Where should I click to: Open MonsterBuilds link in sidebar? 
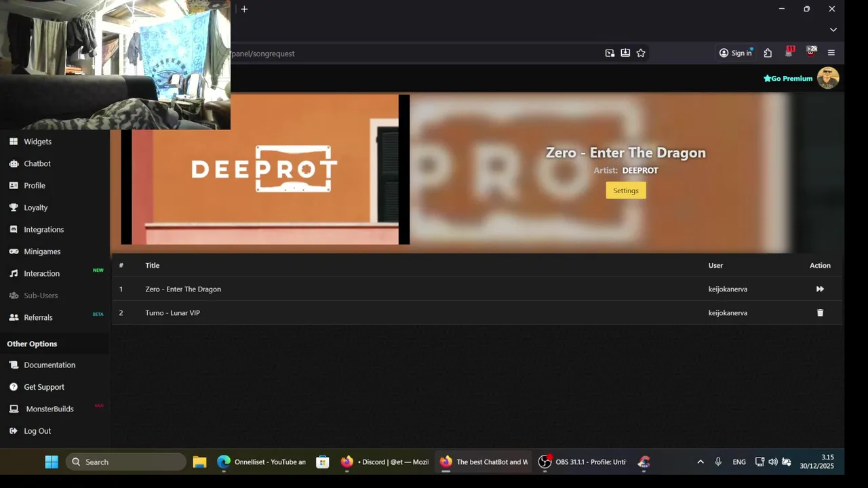pos(50,409)
